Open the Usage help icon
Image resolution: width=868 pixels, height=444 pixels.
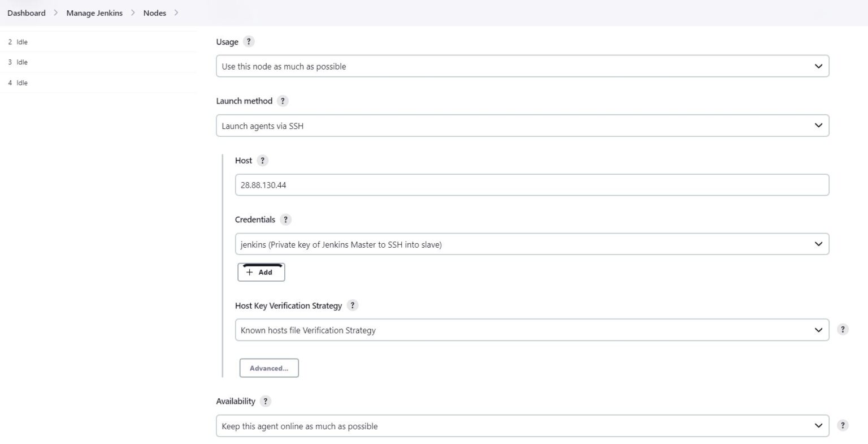[249, 41]
